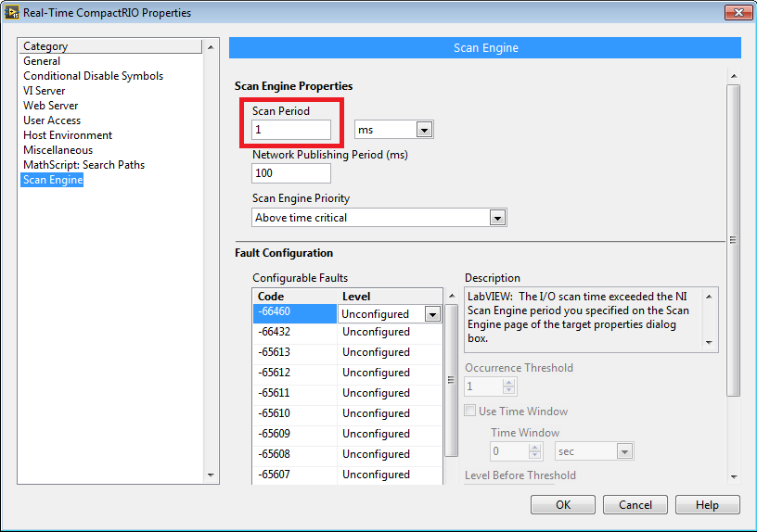
Task: Click the Cancel button
Action: [x=635, y=505]
